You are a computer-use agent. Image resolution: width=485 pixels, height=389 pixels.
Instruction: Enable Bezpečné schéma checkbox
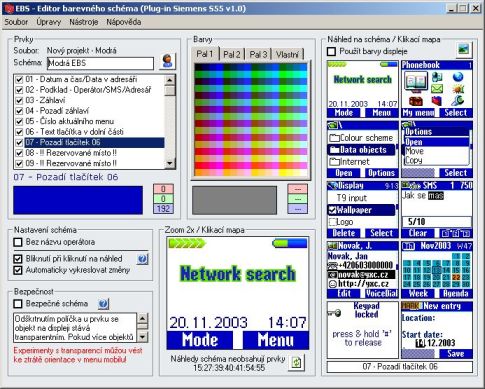tap(18, 304)
